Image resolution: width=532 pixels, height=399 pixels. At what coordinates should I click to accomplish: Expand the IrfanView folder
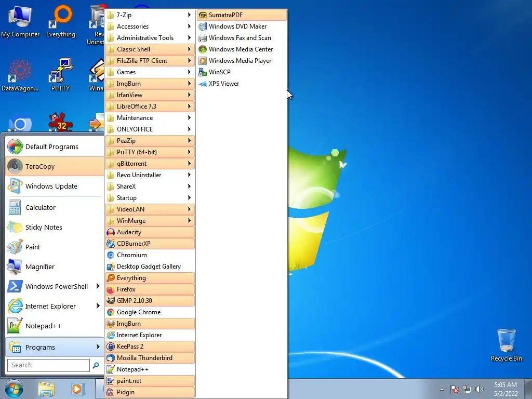(150, 95)
